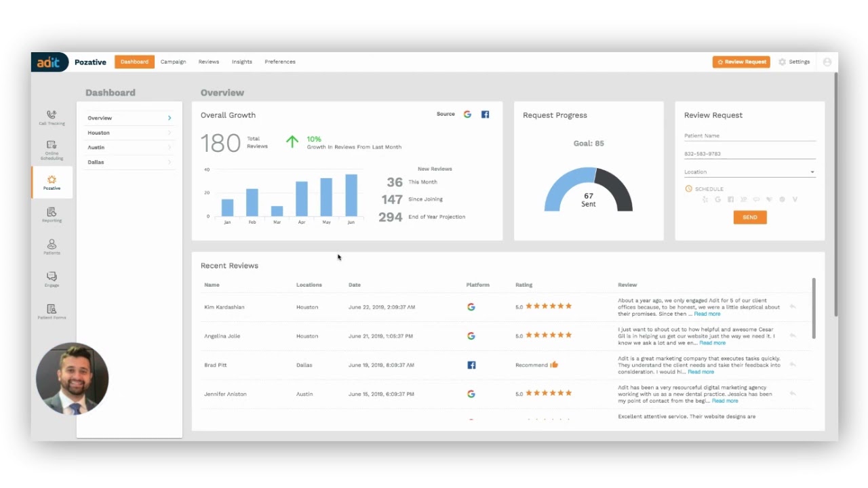Click Brad Pitt's Recommend rating

click(x=536, y=365)
